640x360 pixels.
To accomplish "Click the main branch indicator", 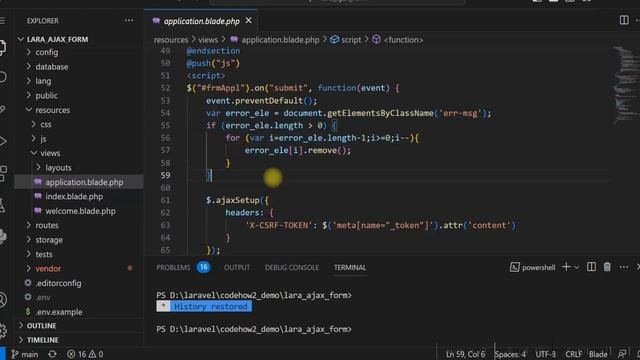I will point(24,354).
